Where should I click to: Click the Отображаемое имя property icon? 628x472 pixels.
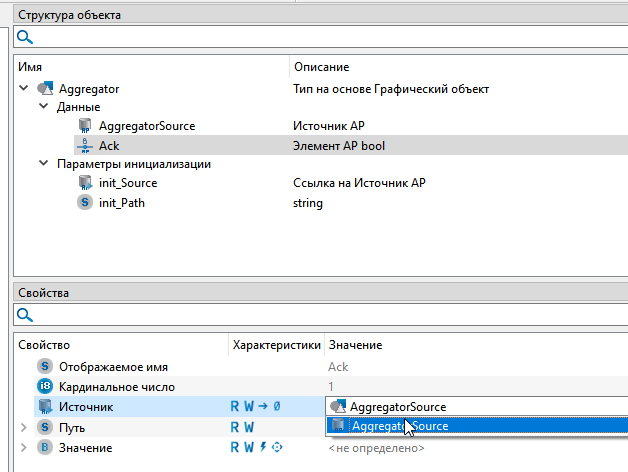tap(44, 366)
